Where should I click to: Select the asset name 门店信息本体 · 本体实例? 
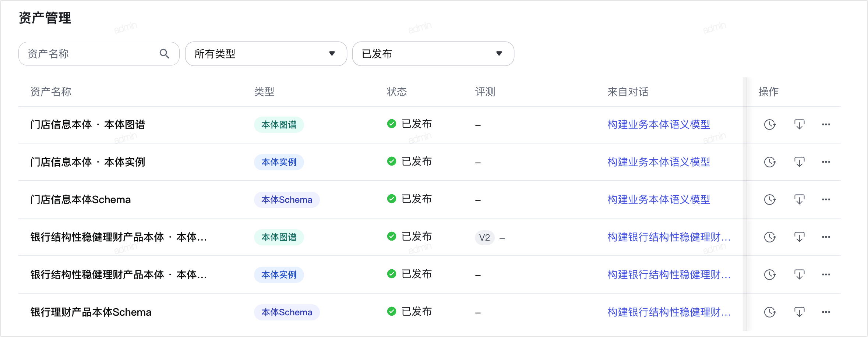tap(88, 162)
